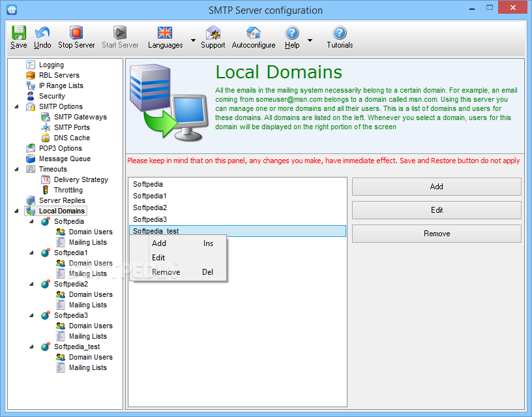Screen dimensions: 532x417
Task: Click the Support bug icon
Action: pos(213,33)
